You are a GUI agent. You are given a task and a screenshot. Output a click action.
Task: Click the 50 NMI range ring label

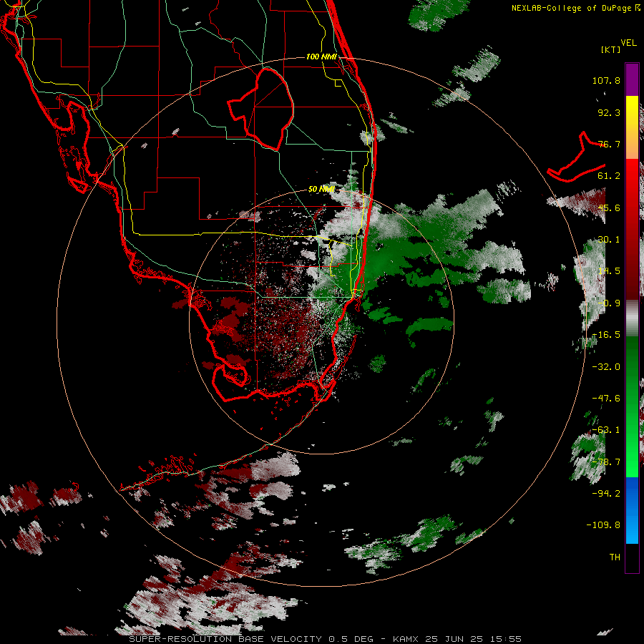[x=321, y=190]
